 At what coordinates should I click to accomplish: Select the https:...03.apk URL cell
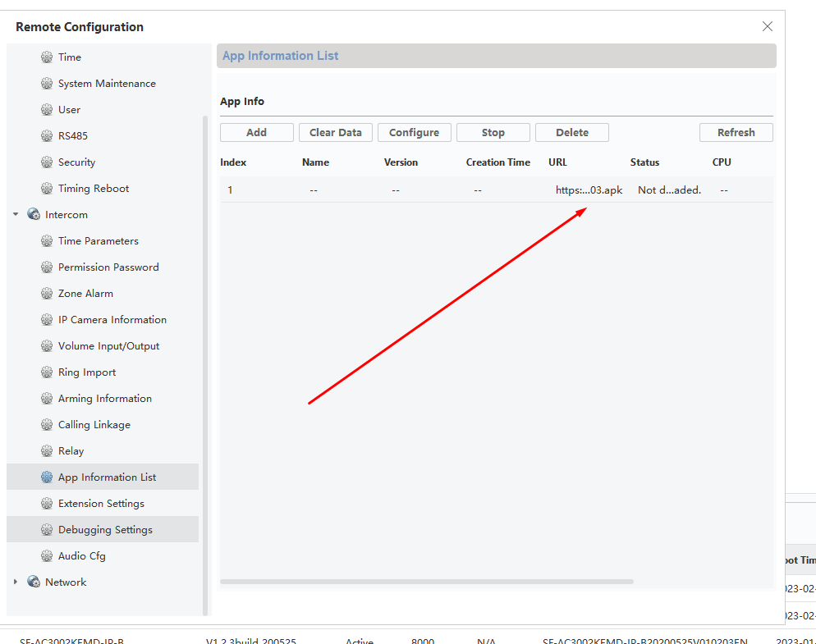pos(589,190)
